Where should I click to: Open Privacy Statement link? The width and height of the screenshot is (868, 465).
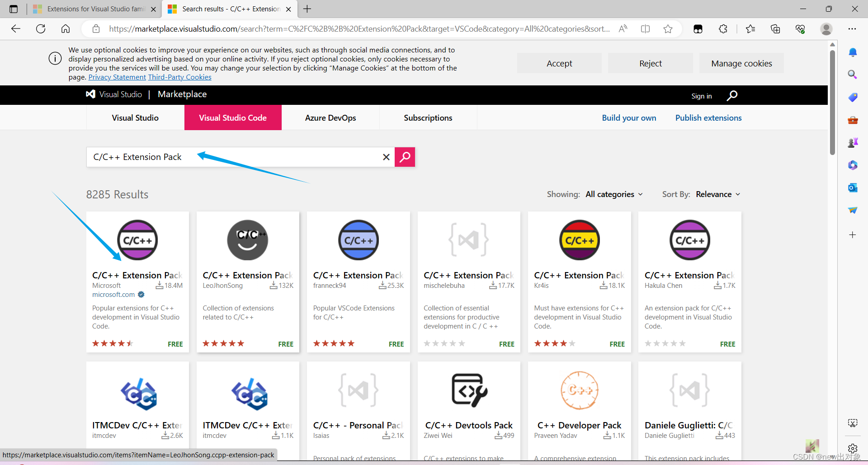[x=117, y=77]
